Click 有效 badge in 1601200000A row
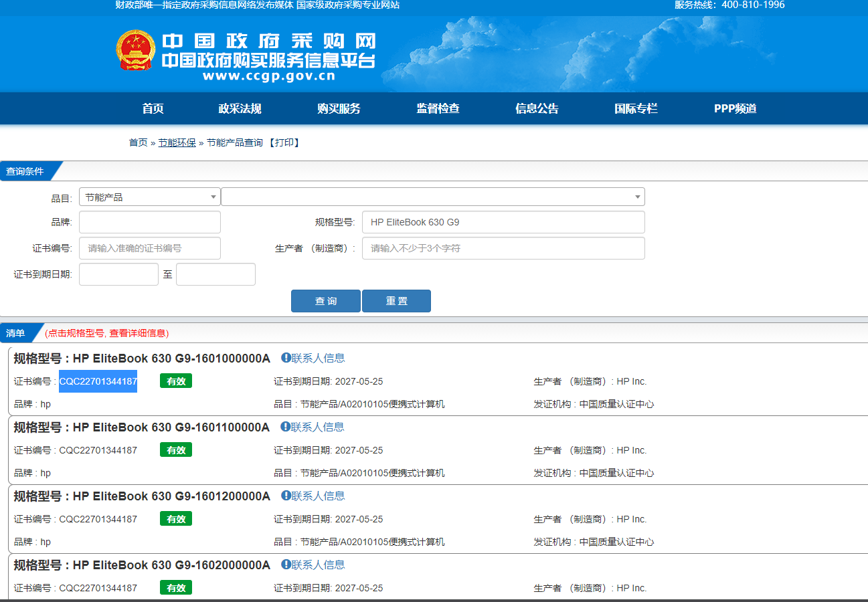 click(x=176, y=519)
